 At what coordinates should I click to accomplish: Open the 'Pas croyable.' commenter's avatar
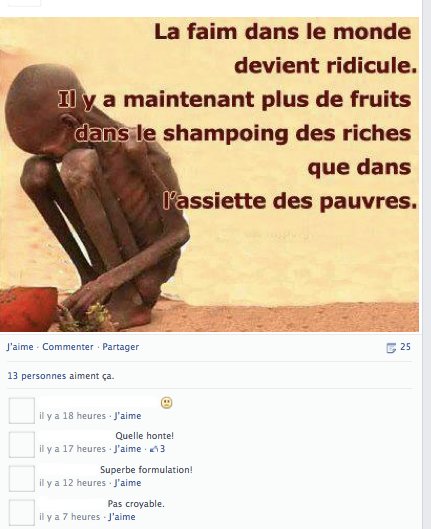[x=22, y=512]
